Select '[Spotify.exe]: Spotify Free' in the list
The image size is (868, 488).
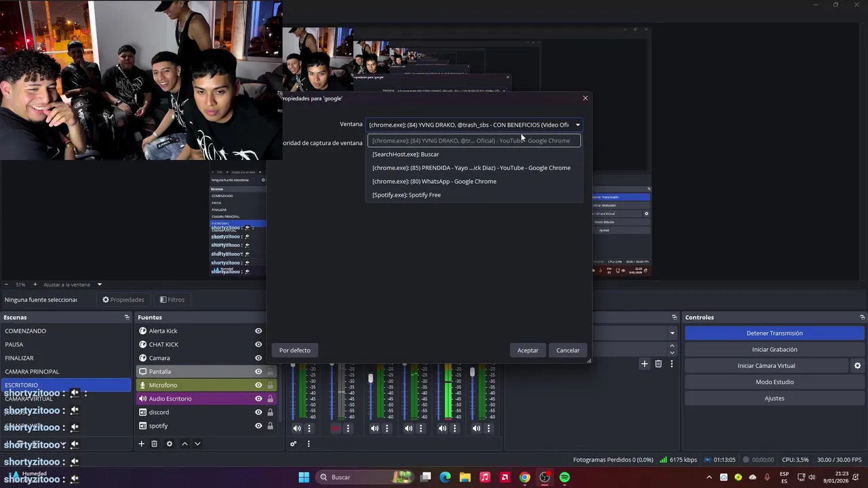[475, 195]
